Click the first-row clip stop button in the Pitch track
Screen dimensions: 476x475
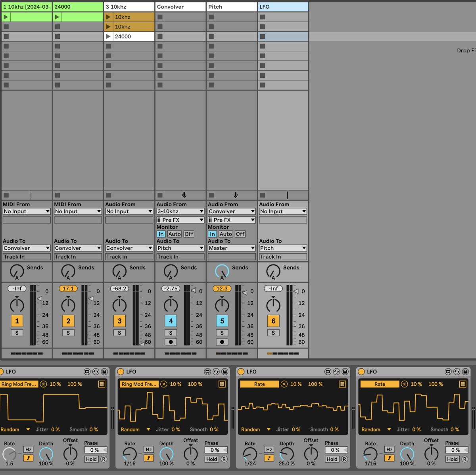[x=211, y=17]
